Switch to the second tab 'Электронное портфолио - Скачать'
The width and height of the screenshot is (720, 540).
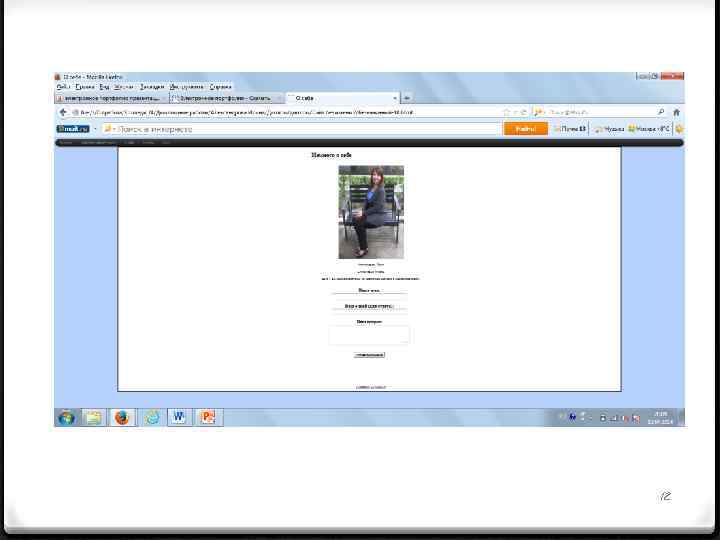(x=227, y=98)
